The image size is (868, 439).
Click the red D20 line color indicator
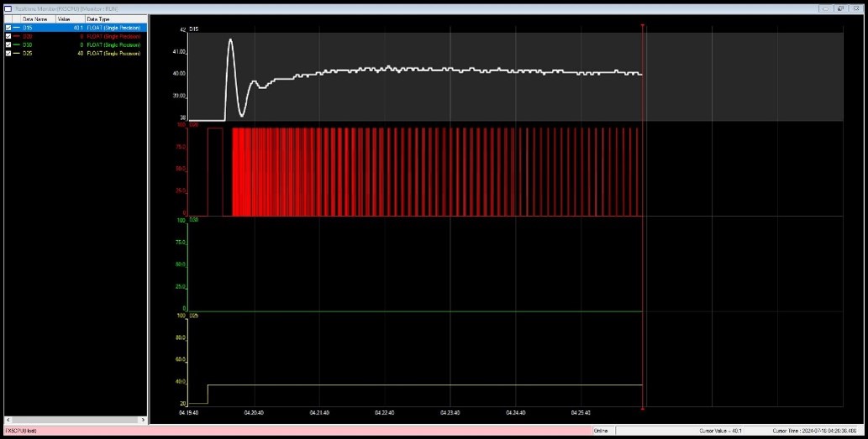[16, 36]
